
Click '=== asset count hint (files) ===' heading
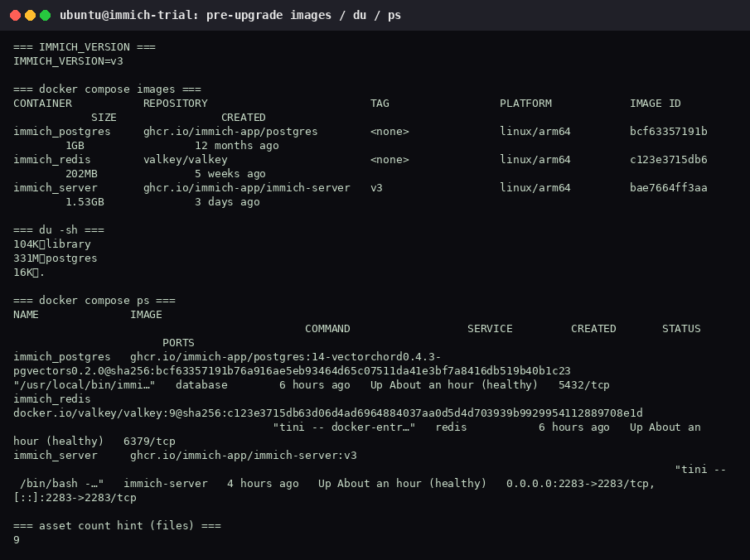coord(117,526)
